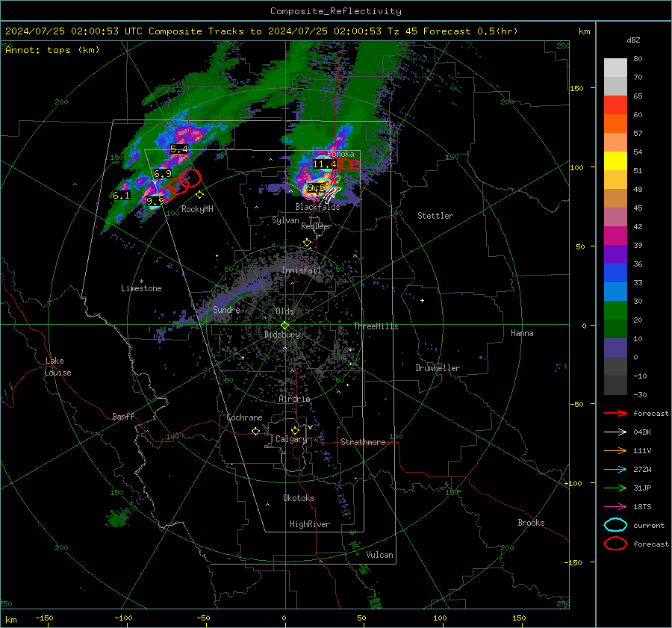The height and width of the screenshot is (628, 672).
Task: Click the yellow diamond marker above Calgary label
Action: [295, 430]
